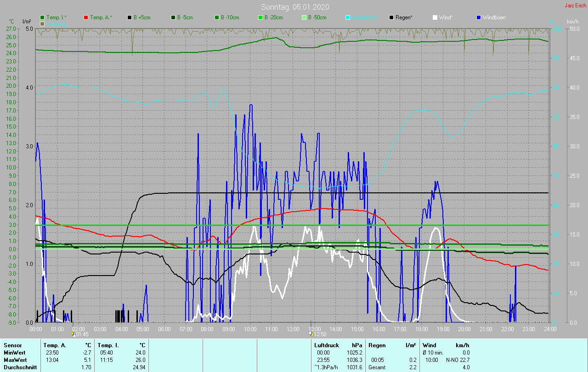Click the olive legend square below Temp. I.
This screenshot has width=588, height=372.
coord(43,23)
